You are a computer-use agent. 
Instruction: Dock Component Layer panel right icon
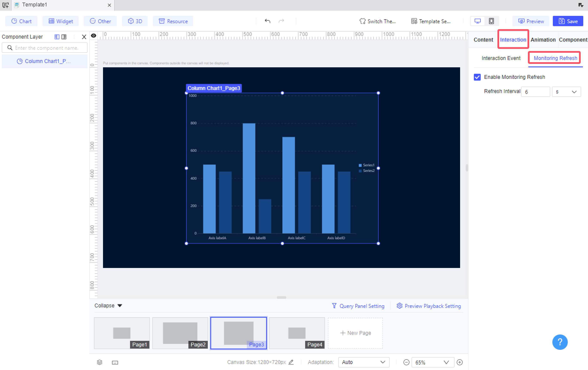(64, 37)
